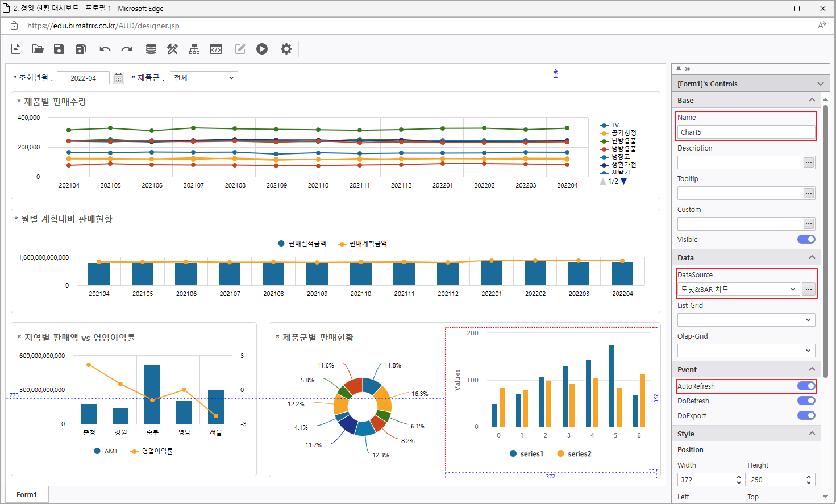The width and height of the screenshot is (836, 504).
Task: Click the next-page arrow in the chart legend
Action: 624,181
